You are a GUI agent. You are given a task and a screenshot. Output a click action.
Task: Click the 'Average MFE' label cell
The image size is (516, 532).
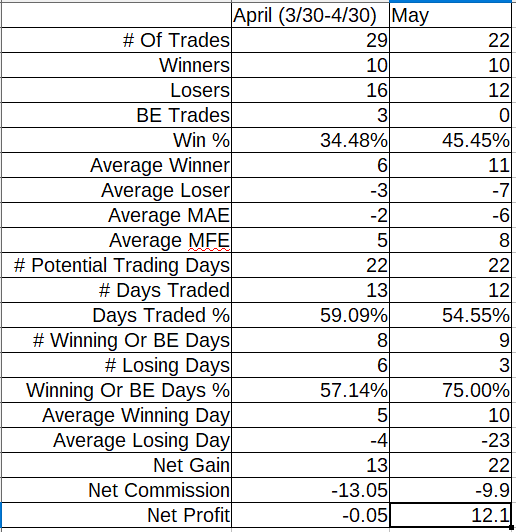point(116,240)
